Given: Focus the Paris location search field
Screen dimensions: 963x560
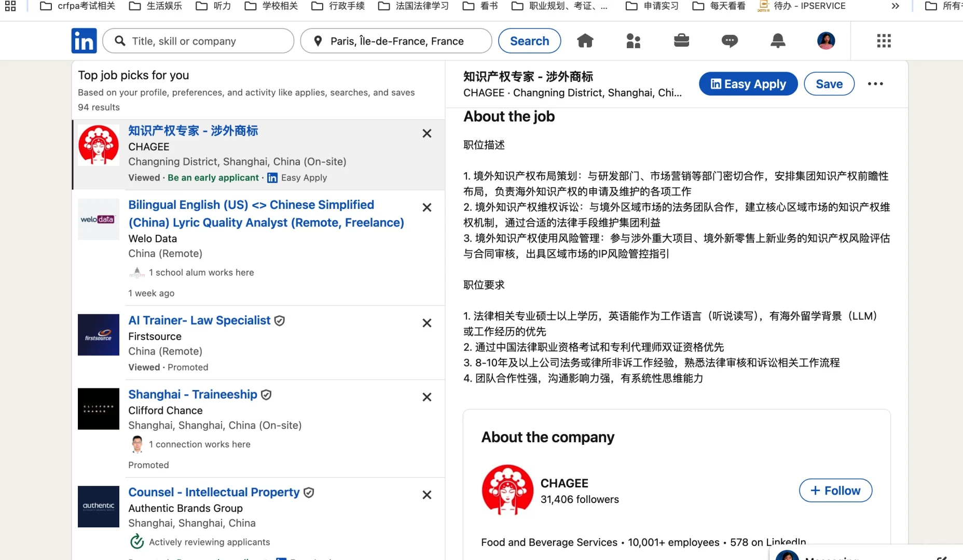Looking at the screenshot, I should (396, 41).
